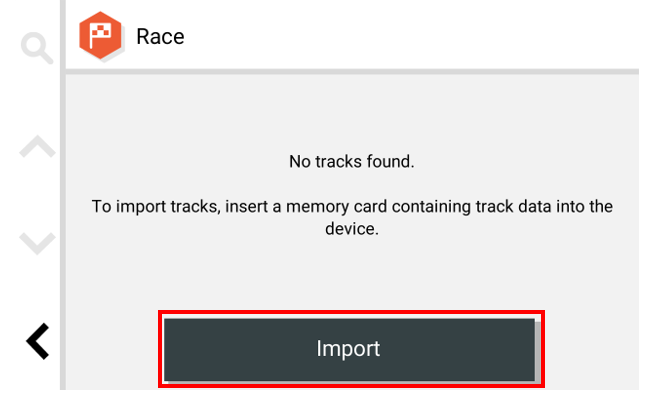Click the grey divider bar under the Race header
Screen dimensions: 646x396
(x=352, y=72)
